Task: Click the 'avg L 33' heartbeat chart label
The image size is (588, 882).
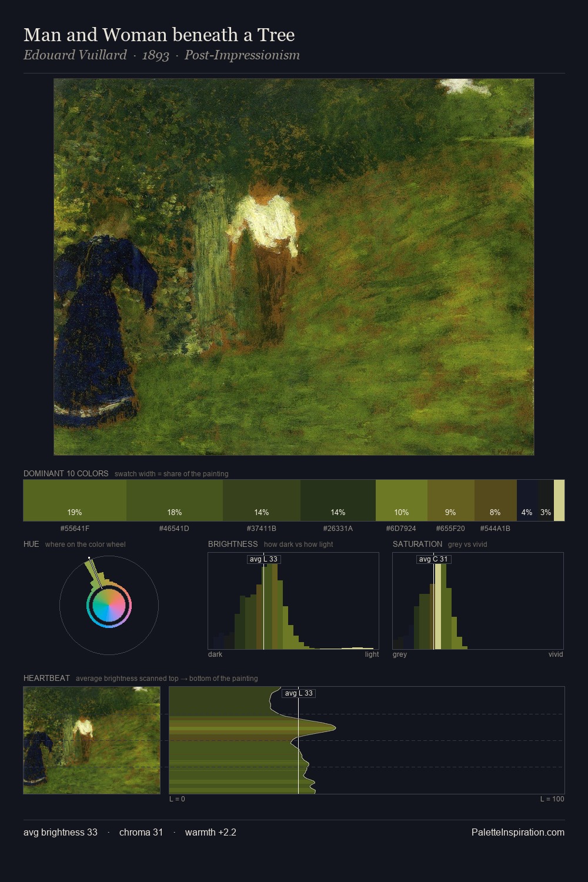Action: [x=299, y=693]
